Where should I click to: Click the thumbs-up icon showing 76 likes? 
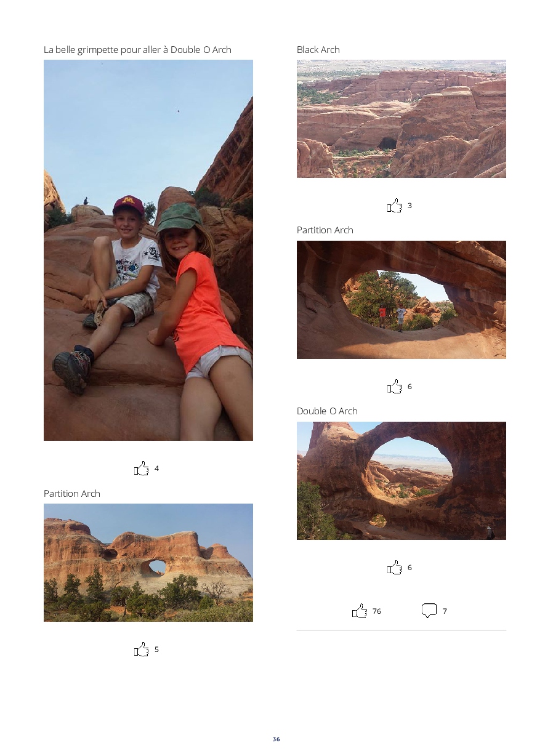tap(360, 611)
